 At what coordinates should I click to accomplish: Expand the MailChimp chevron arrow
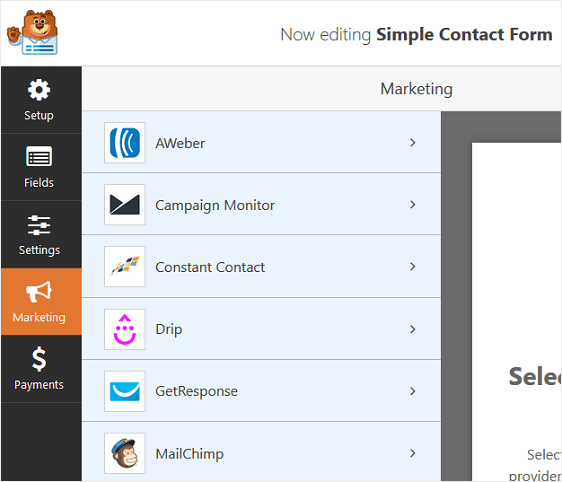tap(413, 453)
